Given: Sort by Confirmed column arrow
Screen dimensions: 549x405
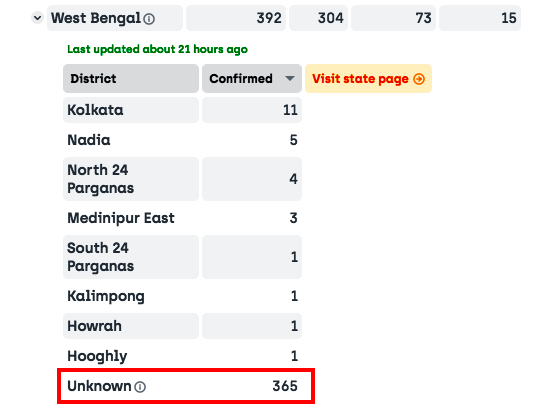Looking at the screenshot, I should [290, 78].
